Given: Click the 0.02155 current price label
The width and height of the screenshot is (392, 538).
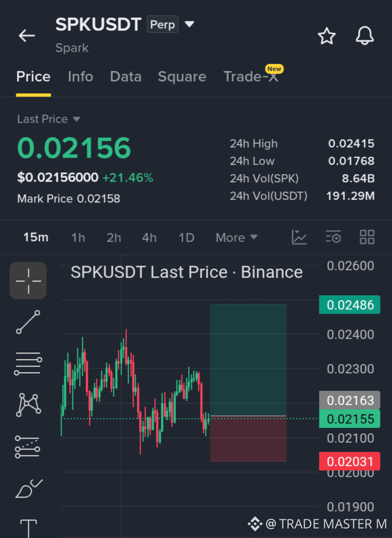Looking at the screenshot, I should (x=349, y=419).
